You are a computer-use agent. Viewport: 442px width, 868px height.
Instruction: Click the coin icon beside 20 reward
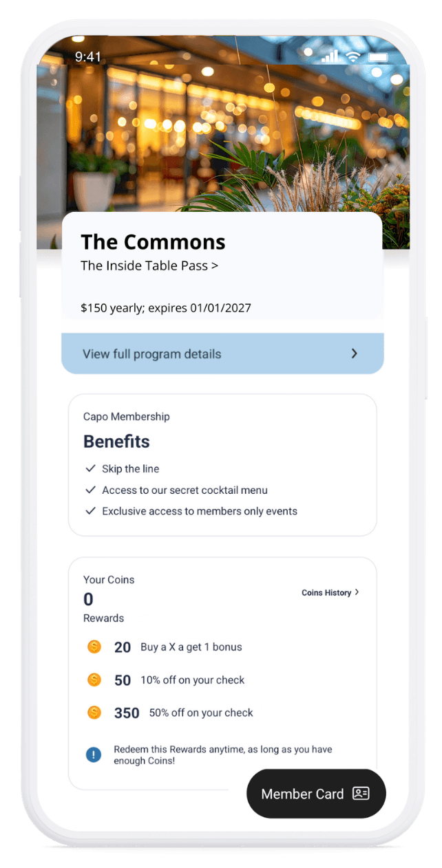(x=94, y=647)
